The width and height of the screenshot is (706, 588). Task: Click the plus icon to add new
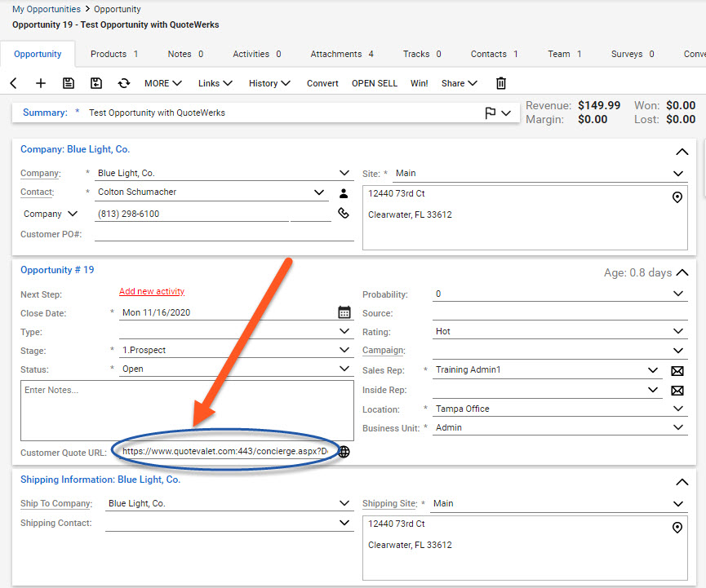coord(41,83)
